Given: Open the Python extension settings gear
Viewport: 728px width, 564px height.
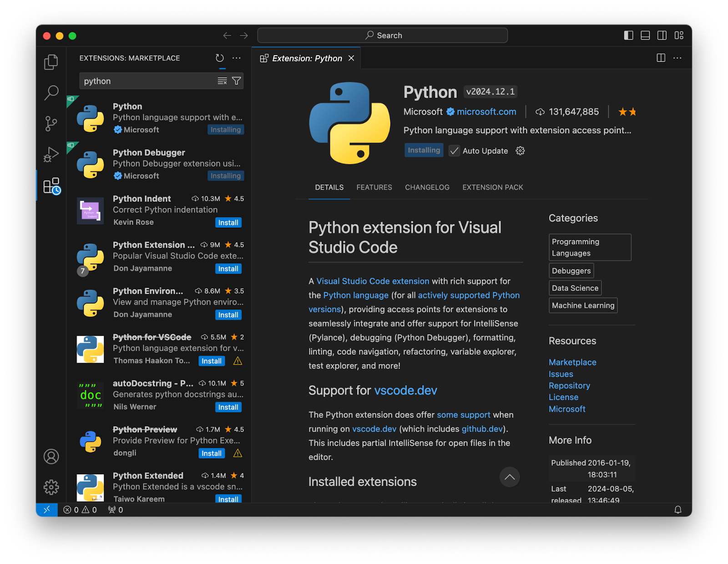Looking at the screenshot, I should [520, 151].
